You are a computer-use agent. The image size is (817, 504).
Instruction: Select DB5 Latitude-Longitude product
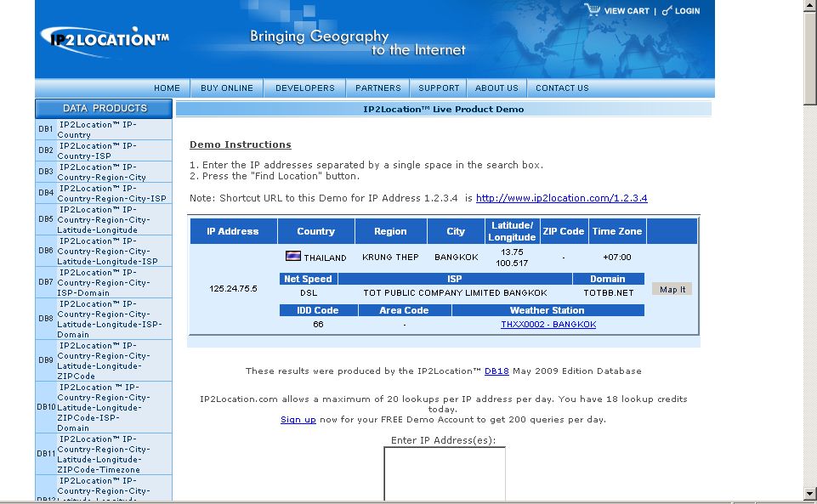pyautogui.click(x=104, y=220)
